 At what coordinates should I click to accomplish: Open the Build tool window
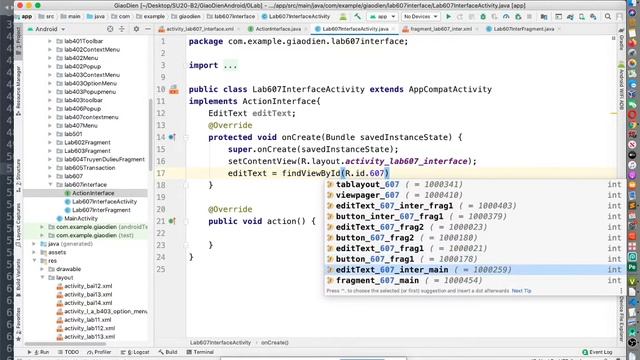pos(168,352)
